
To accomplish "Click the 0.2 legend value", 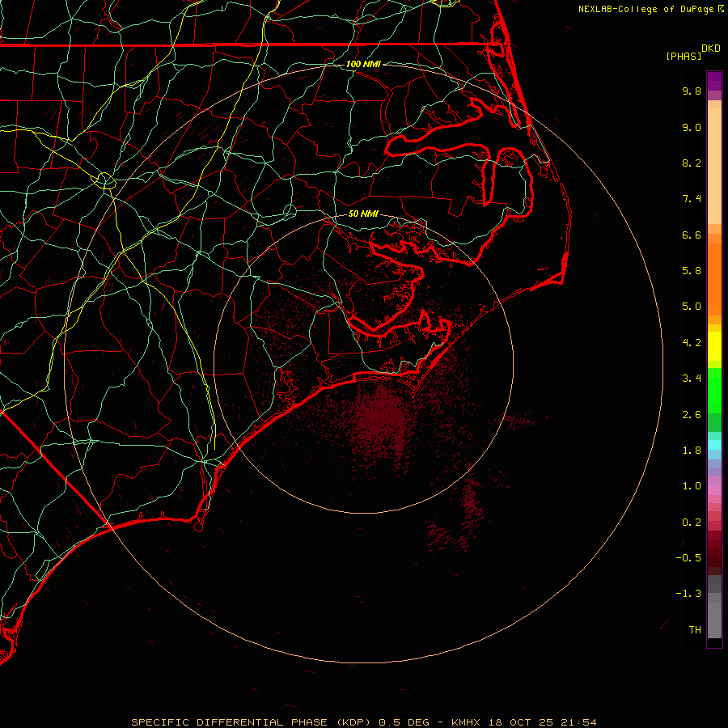I will click(692, 523).
